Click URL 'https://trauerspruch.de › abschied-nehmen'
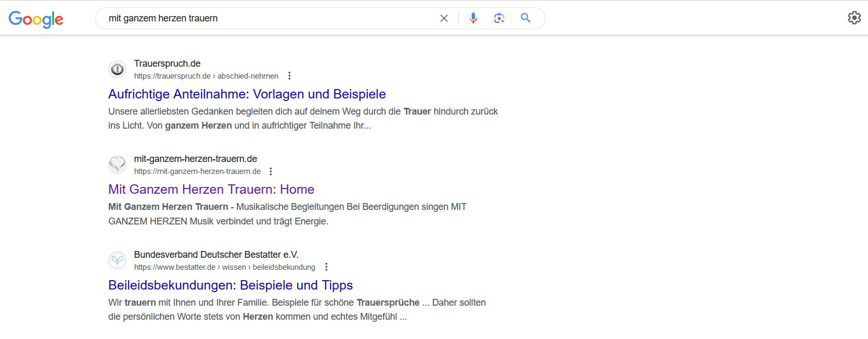Image resolution: width=868 pixels, height=339 pixels. pos(206,76)
